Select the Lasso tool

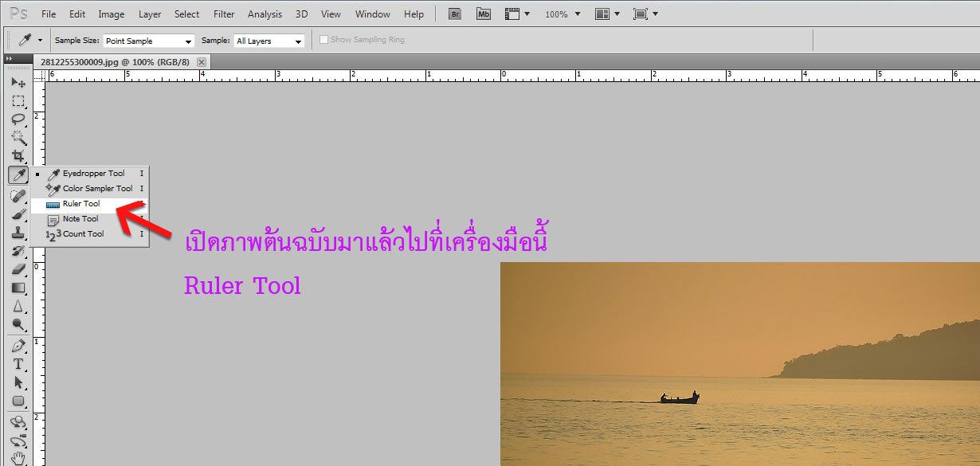click(18, 119)
